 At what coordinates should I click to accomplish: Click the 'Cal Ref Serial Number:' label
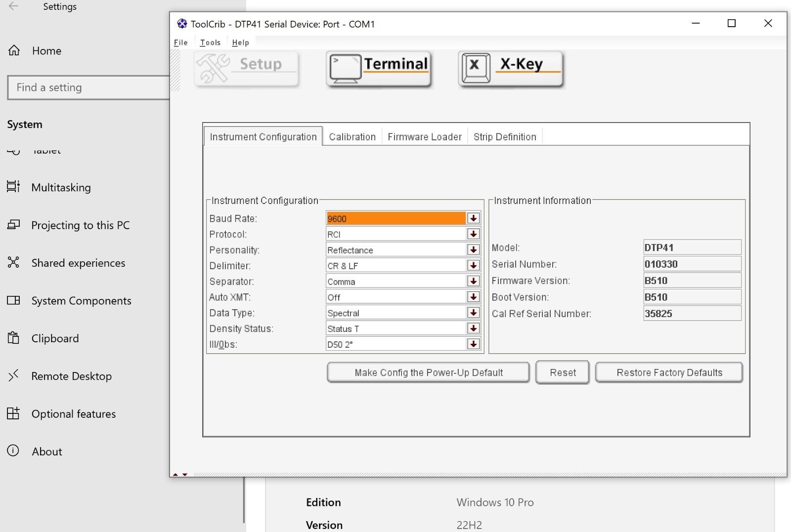[541, 314]
